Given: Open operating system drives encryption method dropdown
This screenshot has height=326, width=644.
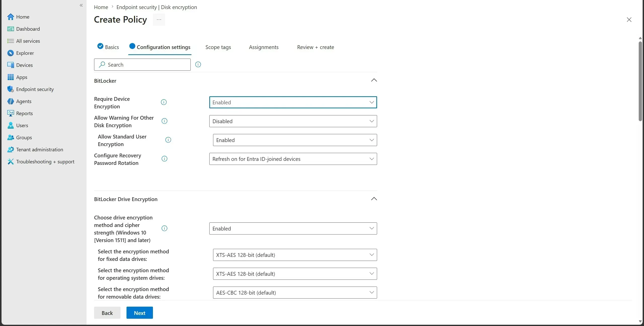Looking at the screenshot, I should tap(295, 274).
